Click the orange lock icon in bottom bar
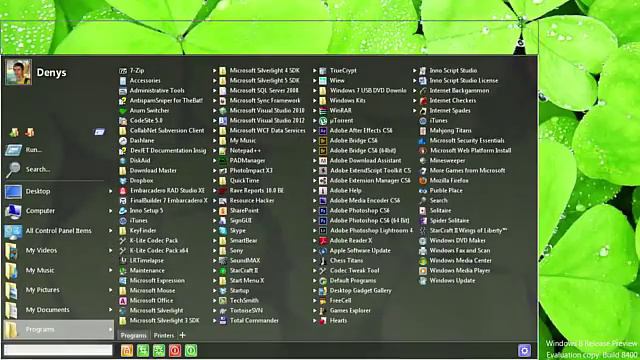 127,350
